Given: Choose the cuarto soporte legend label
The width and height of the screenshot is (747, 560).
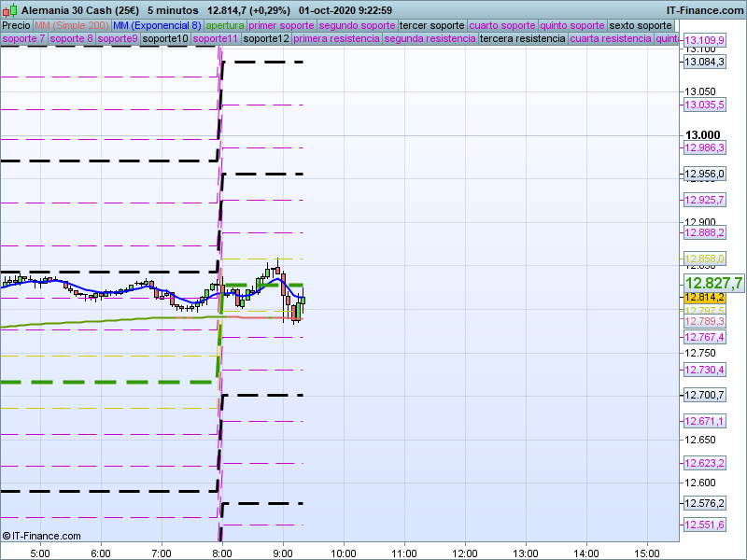Looking at the screenshot, I should (502, 26).
